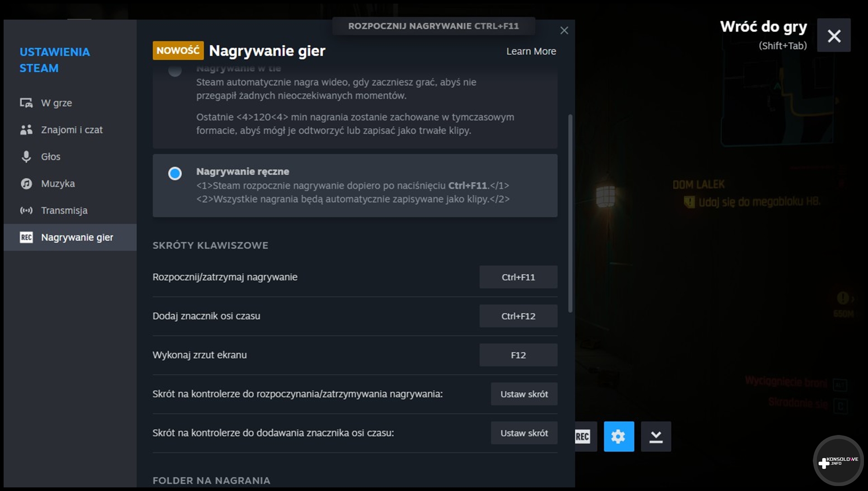The image size is (868, 491).
Task: Click the 'Transmisja' broadcast icon
Action: [x=26, y=210]
